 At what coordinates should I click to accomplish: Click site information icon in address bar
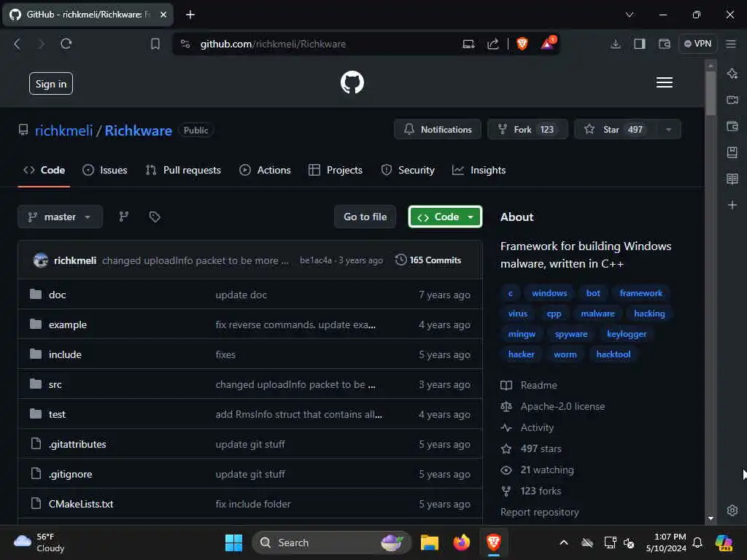coord(185,44)
